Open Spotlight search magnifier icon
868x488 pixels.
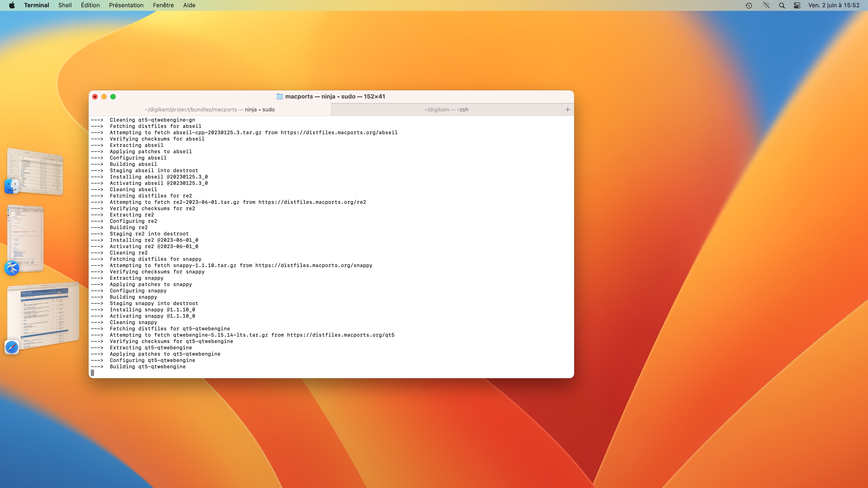[x=782, y=5]
